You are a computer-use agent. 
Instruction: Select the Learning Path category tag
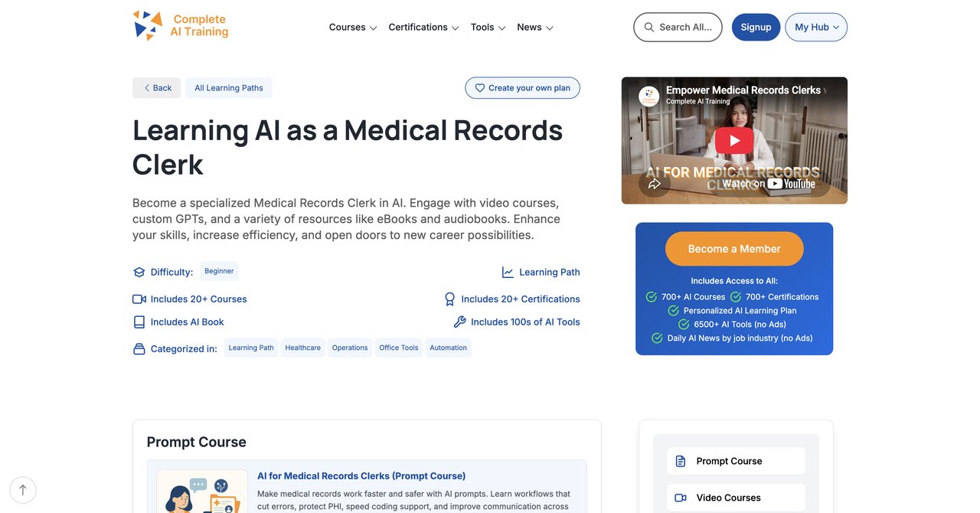click(251, 348)
